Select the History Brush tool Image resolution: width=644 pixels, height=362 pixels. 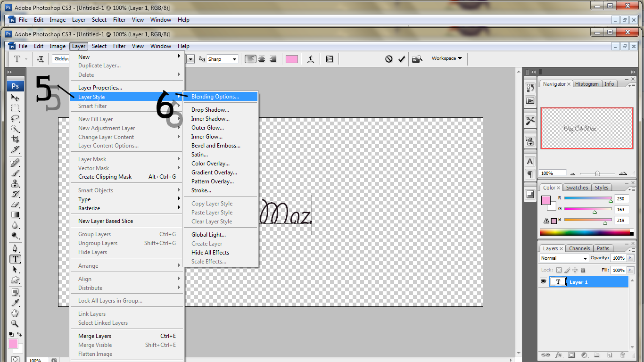15,194
